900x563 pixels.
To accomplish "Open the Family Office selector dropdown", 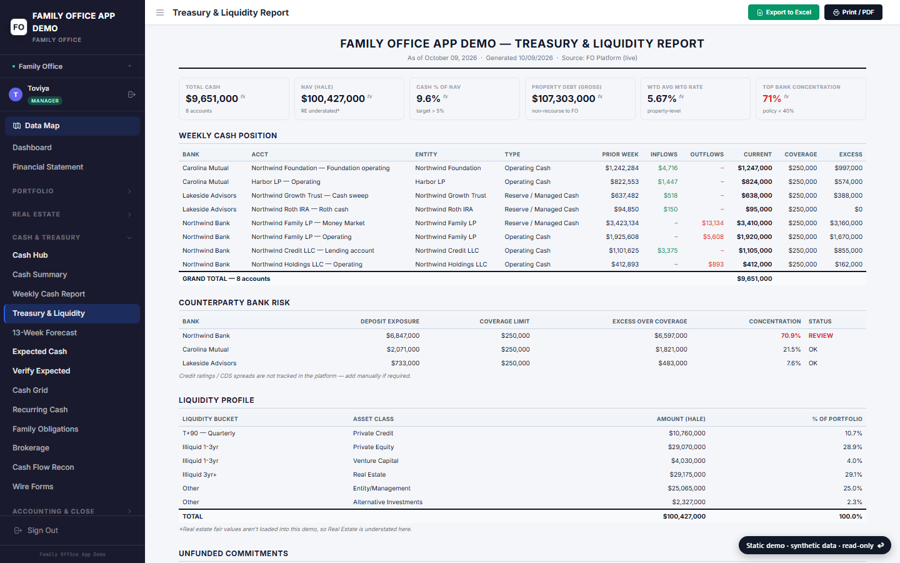I will click(x=72, y=67).
